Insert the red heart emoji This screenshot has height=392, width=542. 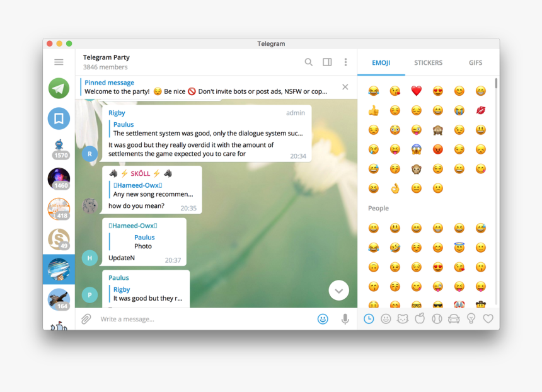click(417, 91)
